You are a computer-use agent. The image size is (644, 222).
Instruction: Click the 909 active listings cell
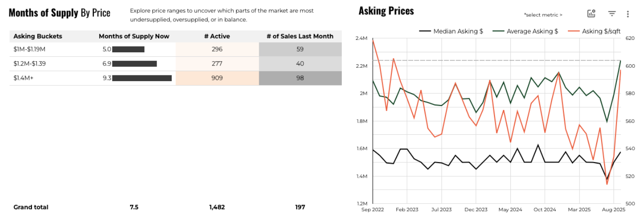217,78
